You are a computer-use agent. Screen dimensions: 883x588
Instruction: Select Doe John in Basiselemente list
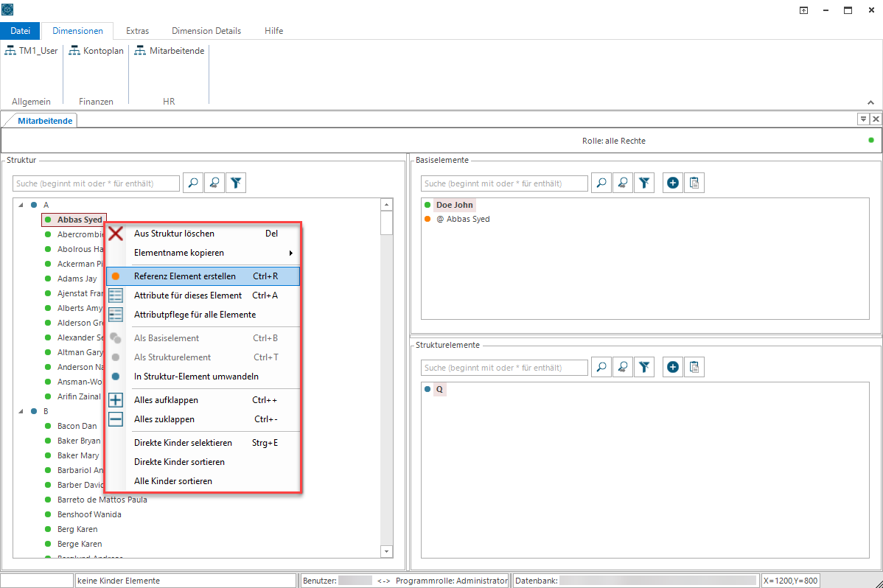tap(455, 205)
